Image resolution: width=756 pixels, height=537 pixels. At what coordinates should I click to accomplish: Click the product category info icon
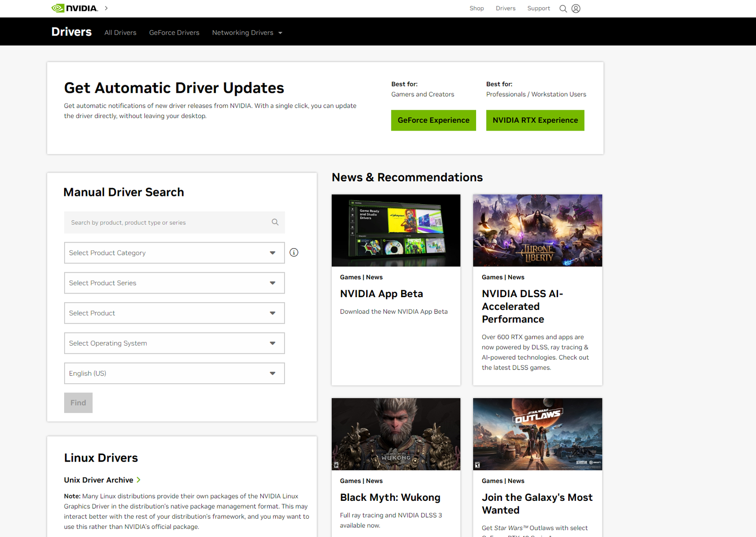click(294, 253)
